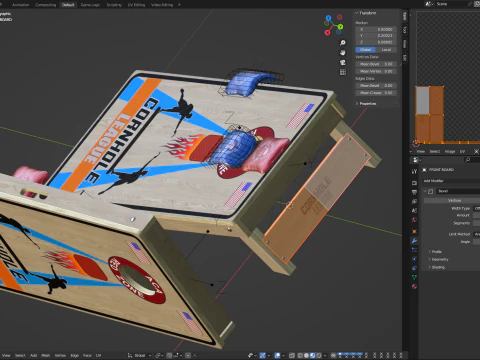The width and height of the screenshot is (480, 360).
Task: Open Material properties red sphere tab
Action: pyautogui.click(x=414, y=286)
